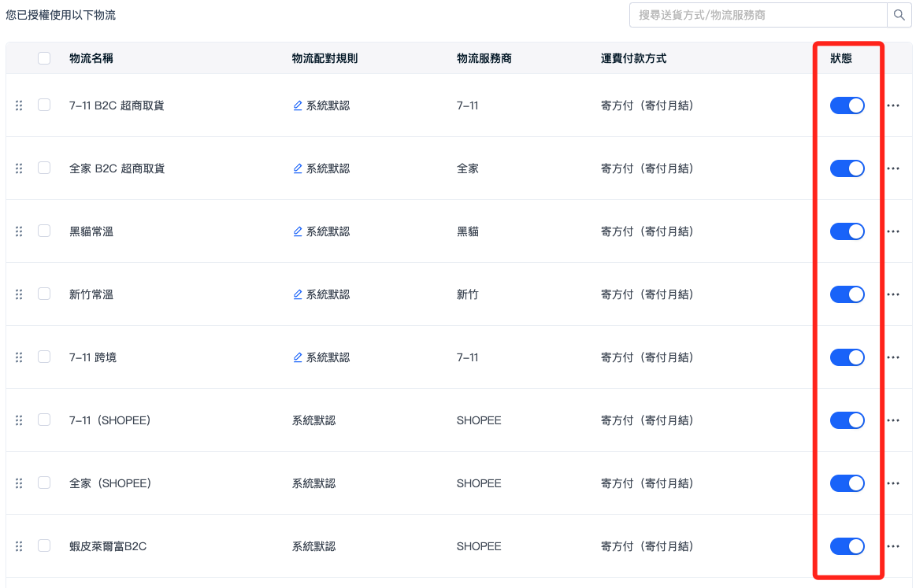Click 系統默認 in 蝦皮萊爾富B2C row

[313, 546]
